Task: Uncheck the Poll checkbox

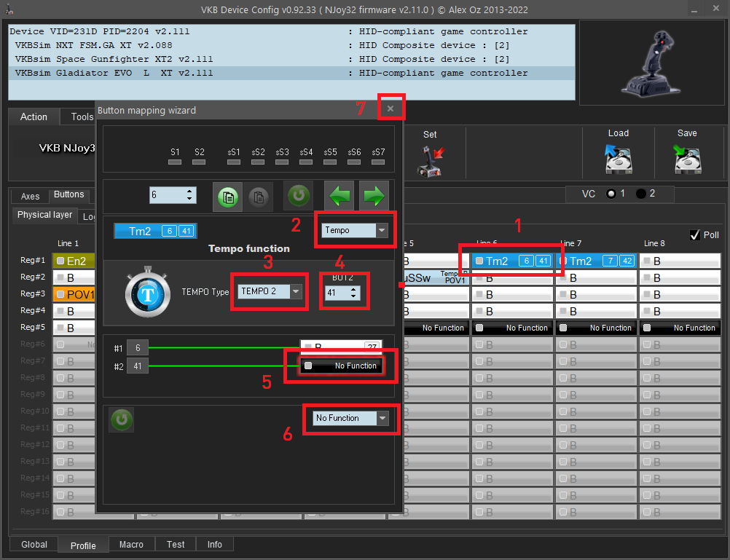Action: click(x=694, y=235)
